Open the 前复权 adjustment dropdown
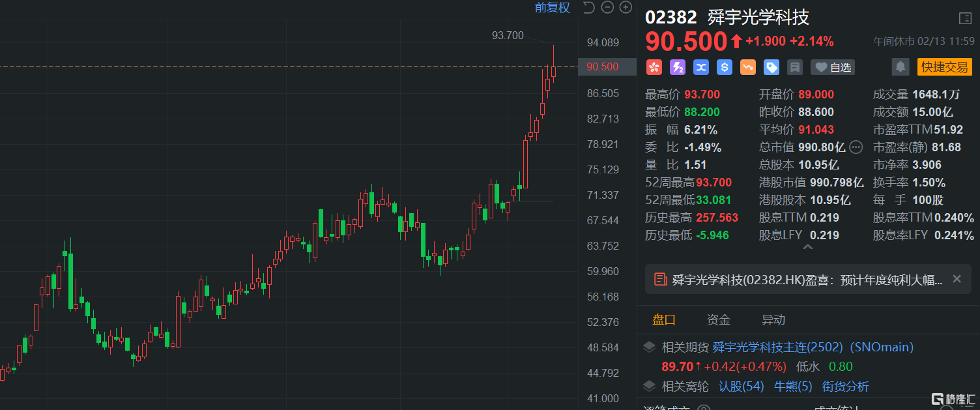 click(553, 8)
